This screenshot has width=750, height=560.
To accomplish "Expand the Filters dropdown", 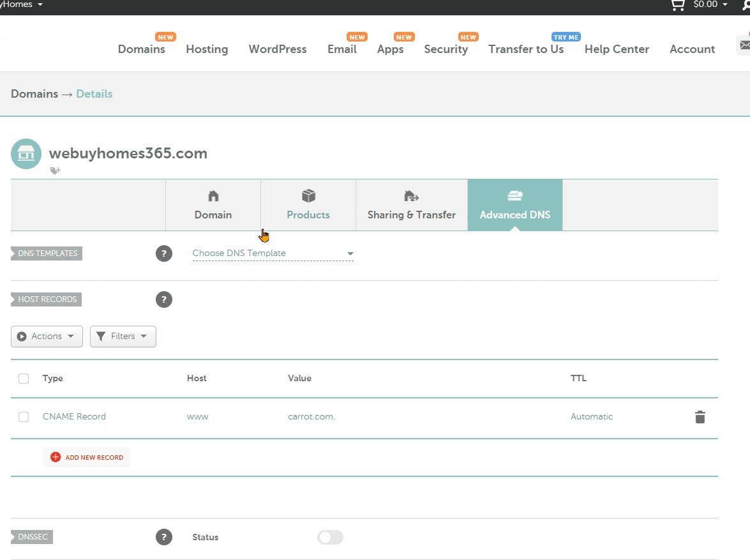I will pos(123,337).
